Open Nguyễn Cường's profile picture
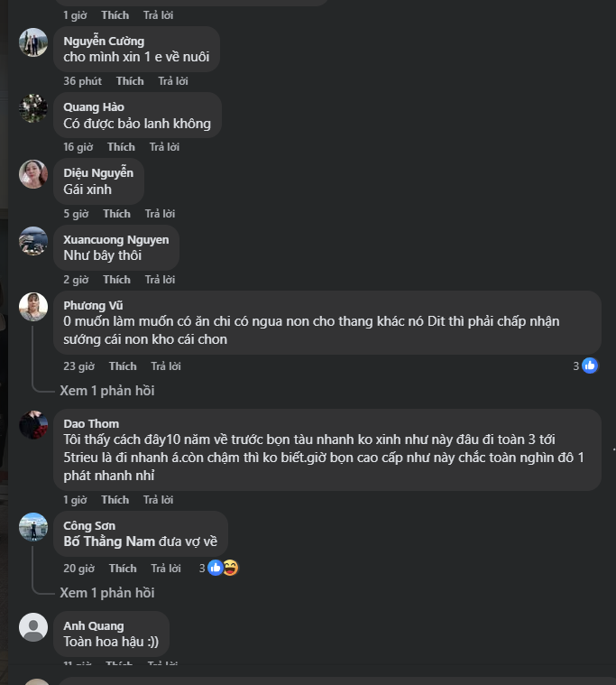The height and width of the screenshot is (685, 616). point(33,42)
